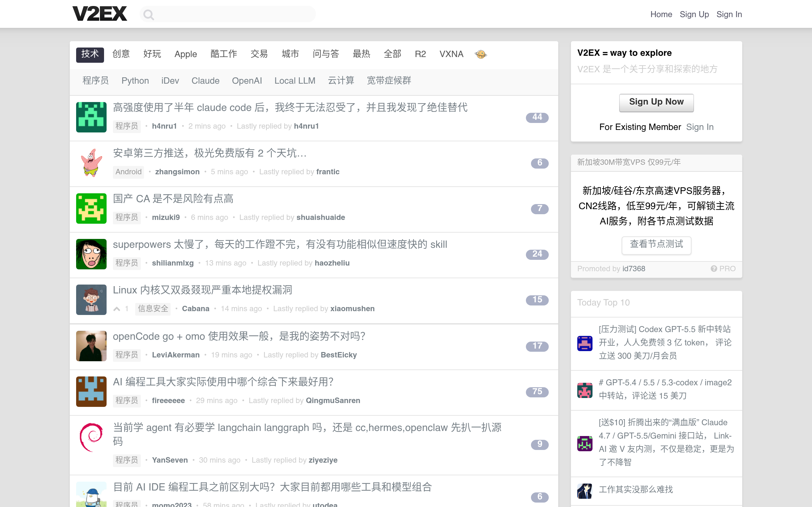Click the search magnifier icon
Screen dimensions: 812x507
(x=148, y=15)
